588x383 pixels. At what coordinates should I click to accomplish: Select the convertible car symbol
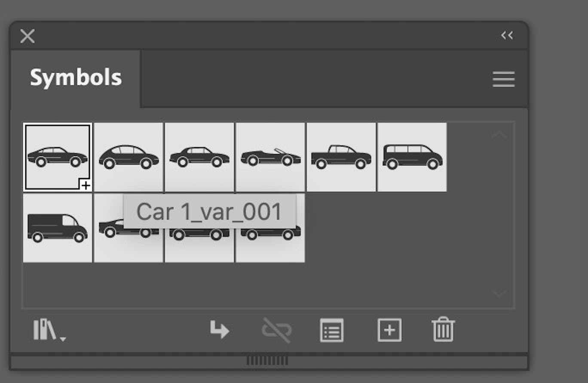pyautogui.click(x=270, y=157)
